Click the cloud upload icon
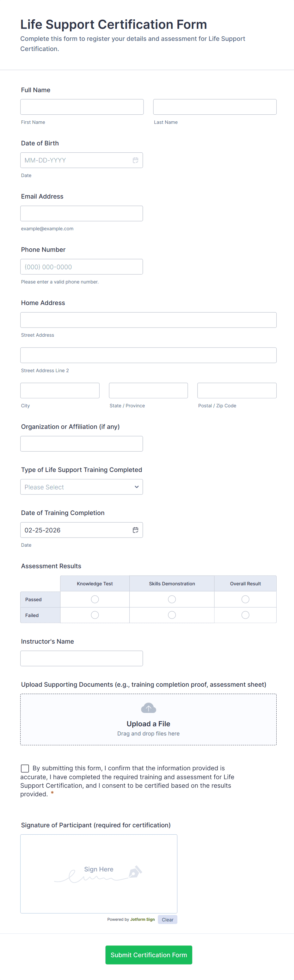The image size is (294, 980). point(148,708)
